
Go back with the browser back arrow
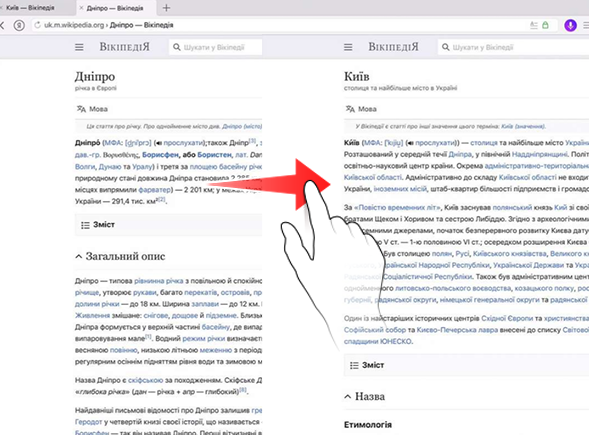[x=2, y=25]
